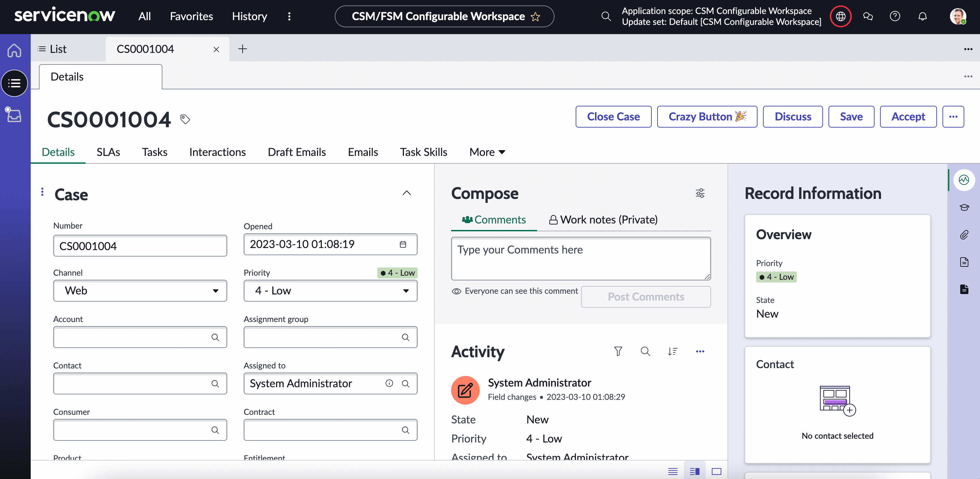Open the Activity filter funnel icon
The image size is (980, 479).
pyautogui.click(x=618, y=351)
